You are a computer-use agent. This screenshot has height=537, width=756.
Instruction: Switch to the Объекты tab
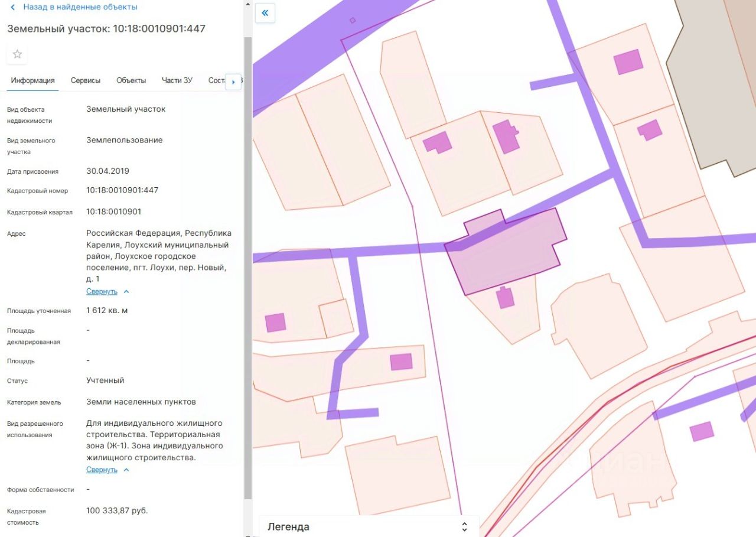click(131, 80)
